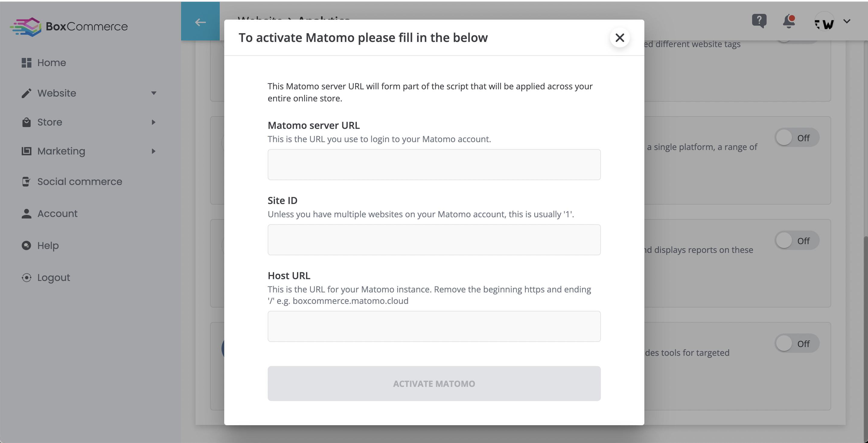
Task: Click the Home icon in the sidebar
Action: [26, 62]
